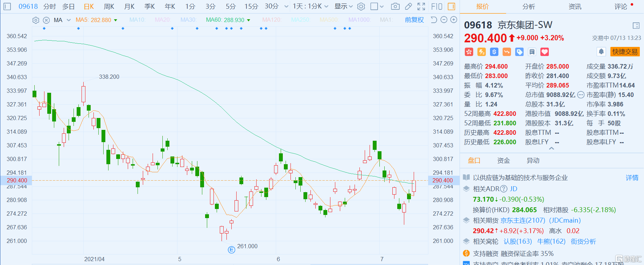644x265 pixels.
Task: Open 京东主连(2107) futures link
Action: click(523, 221)
